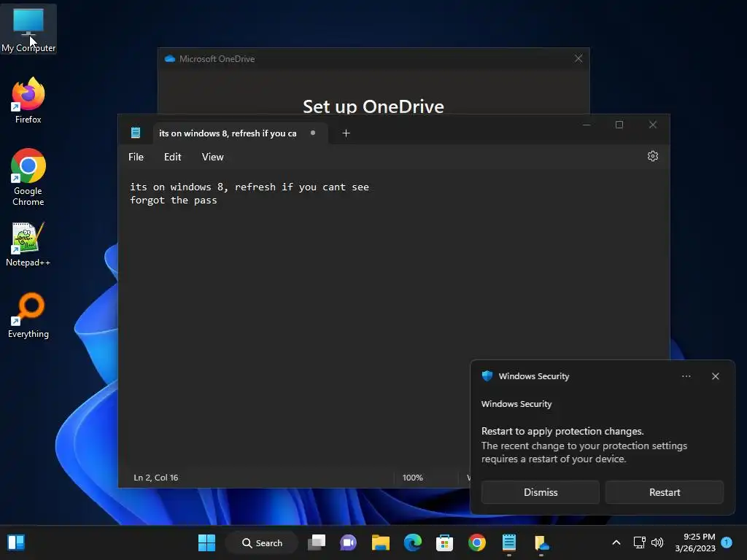Close the Windows Security toast

(x=715, y=376)
